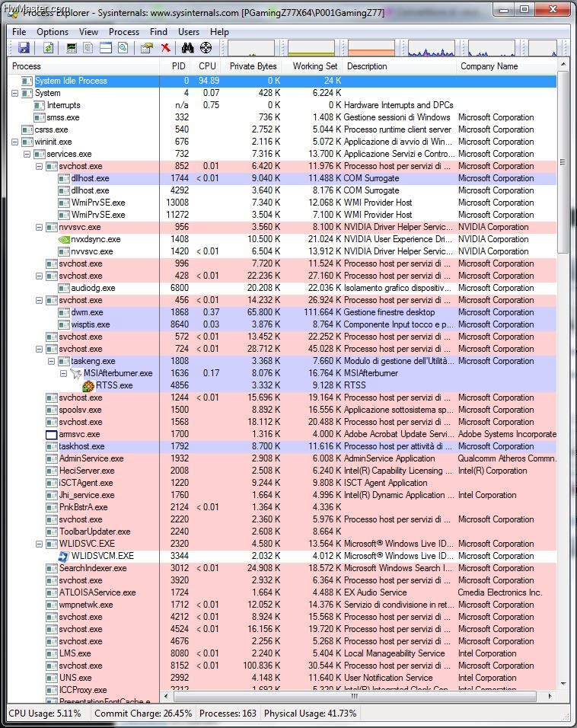The height and width of the screenshot is (728, 577).
Task: Click the vertical scrollbar up arrow
Action: coord(563,65)
